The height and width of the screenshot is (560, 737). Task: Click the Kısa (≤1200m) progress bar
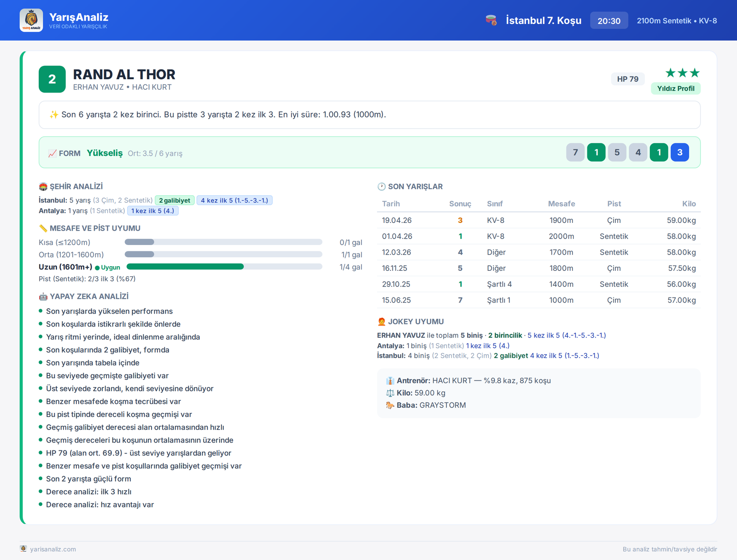(223, 242)
